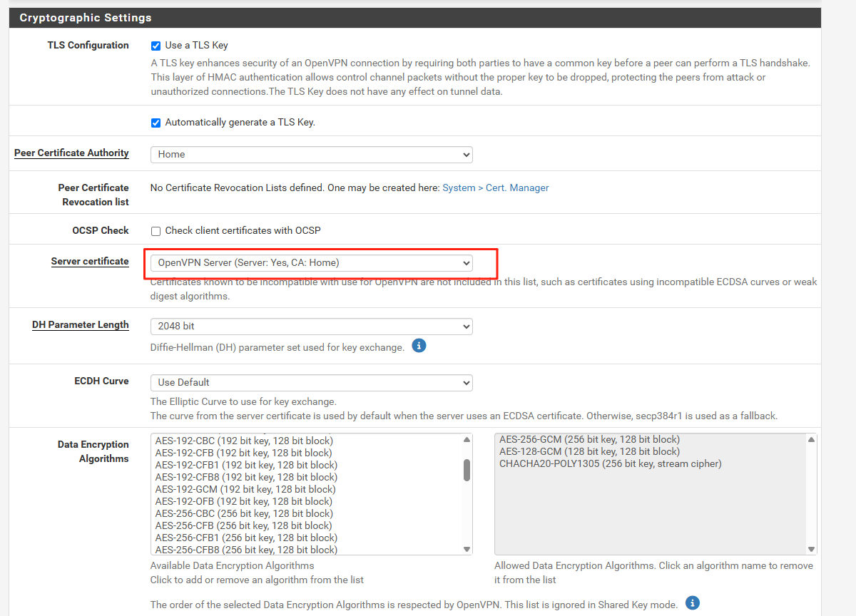
Task: Show info for Data Encryption Algorithms order
Action: (x=692, y=603)
